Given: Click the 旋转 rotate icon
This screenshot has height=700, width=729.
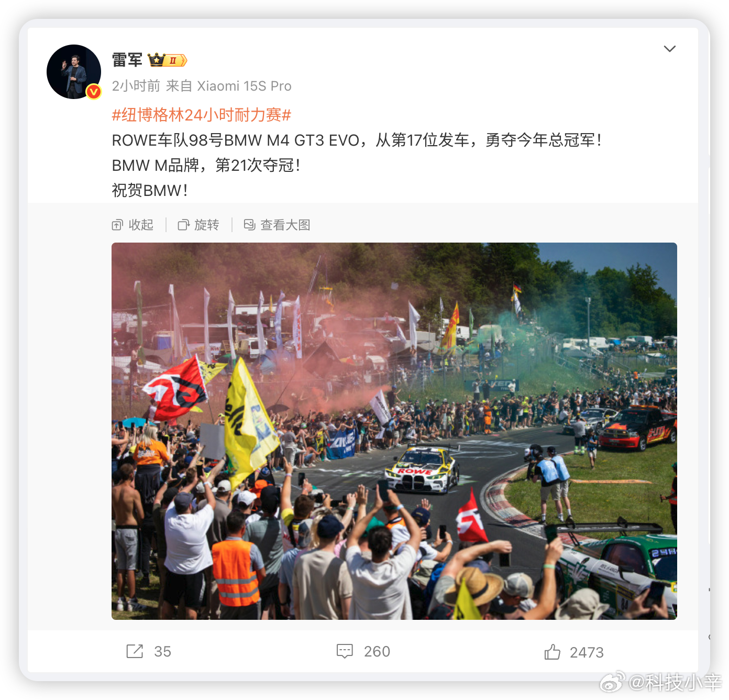Looking at the screenshot, I should (183, 225).
